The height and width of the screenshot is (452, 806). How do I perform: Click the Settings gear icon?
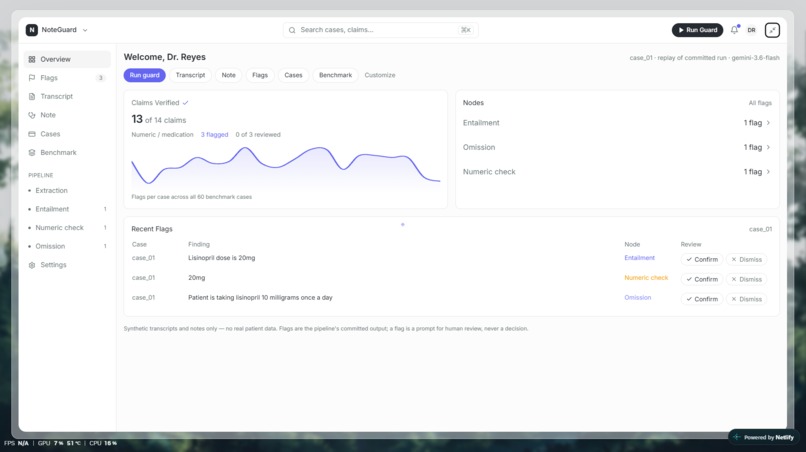pyautogui.click(x=32, y=265)
